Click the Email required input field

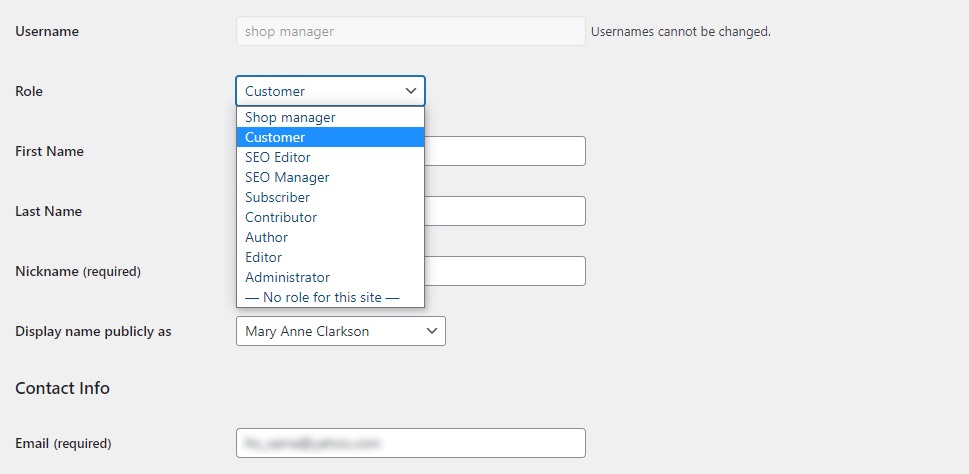pyautogui.click(x=411, y=443)
